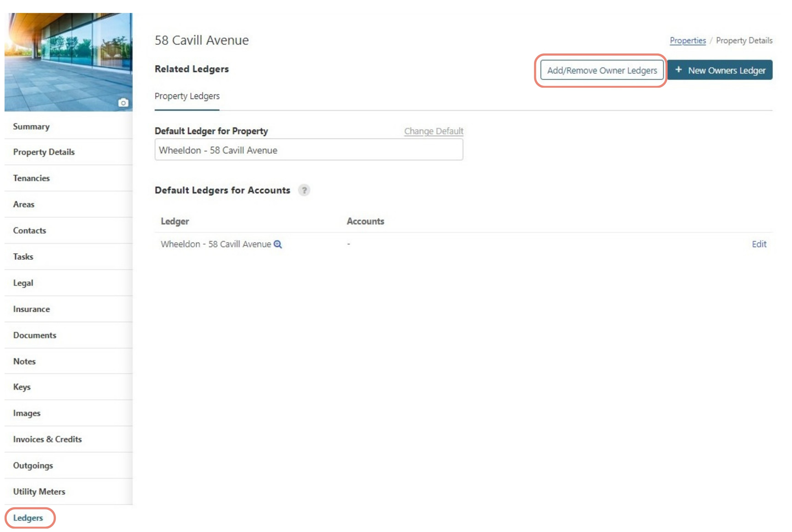Image resolution: width=792 pixels, height=532 pixels.
Task: Click the Change Default link
Action: (433, 131)
